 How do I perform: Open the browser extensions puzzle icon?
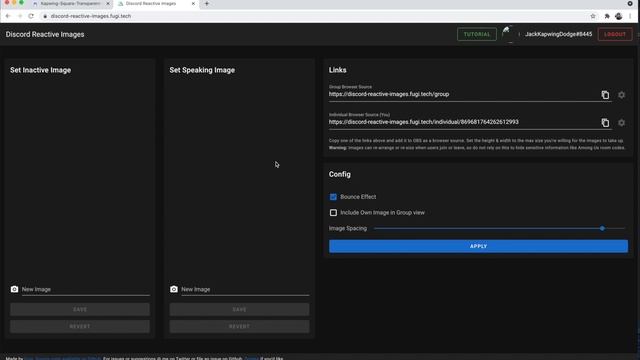point(607,16)
